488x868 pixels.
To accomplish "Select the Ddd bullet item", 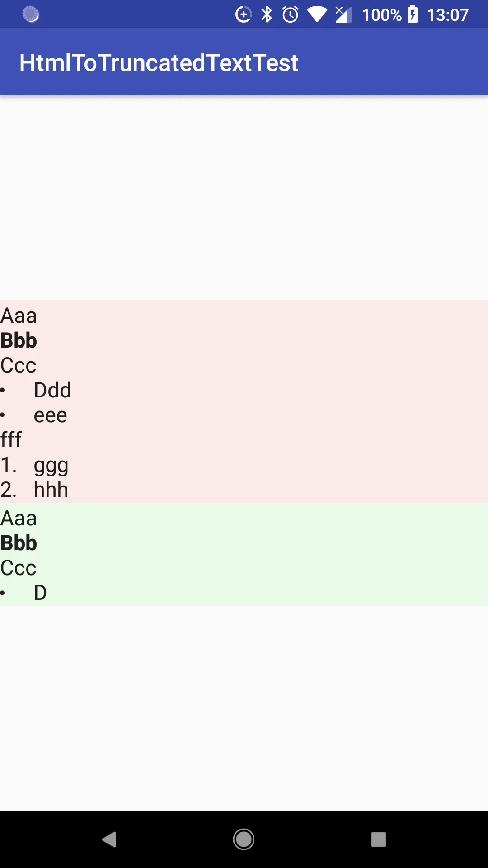I will pyautogui.click(x=52, y=390).
